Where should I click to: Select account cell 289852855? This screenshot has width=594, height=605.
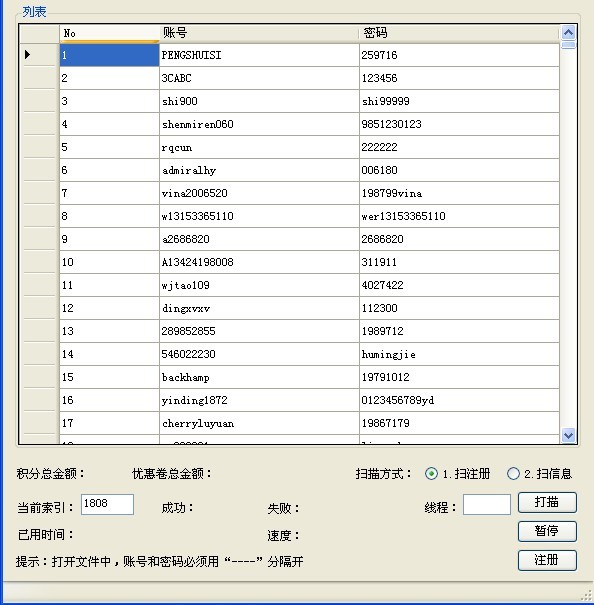[x=259, y=331]
